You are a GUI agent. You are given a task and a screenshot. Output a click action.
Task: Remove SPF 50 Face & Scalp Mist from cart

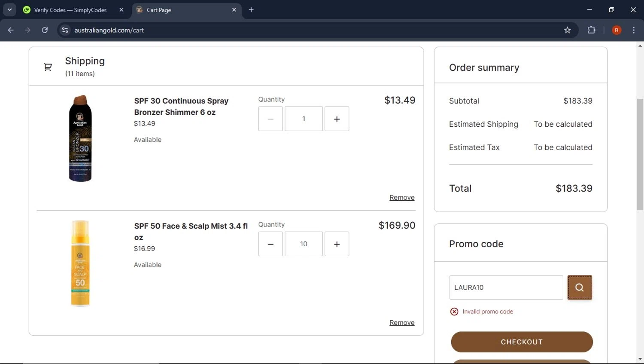click(x=402, y=322)
